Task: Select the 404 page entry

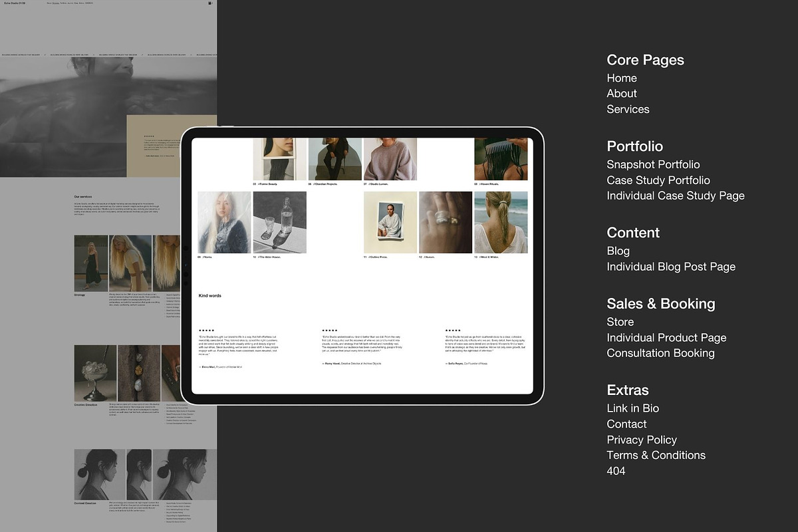Action: coord(616,471)
